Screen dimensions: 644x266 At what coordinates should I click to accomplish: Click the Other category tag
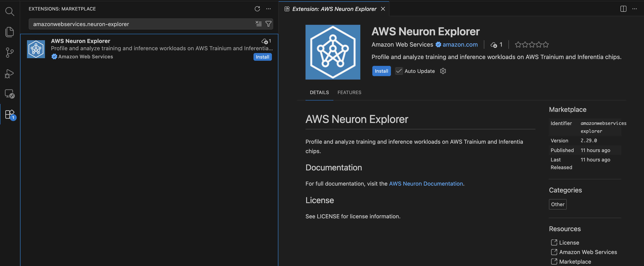558,204
